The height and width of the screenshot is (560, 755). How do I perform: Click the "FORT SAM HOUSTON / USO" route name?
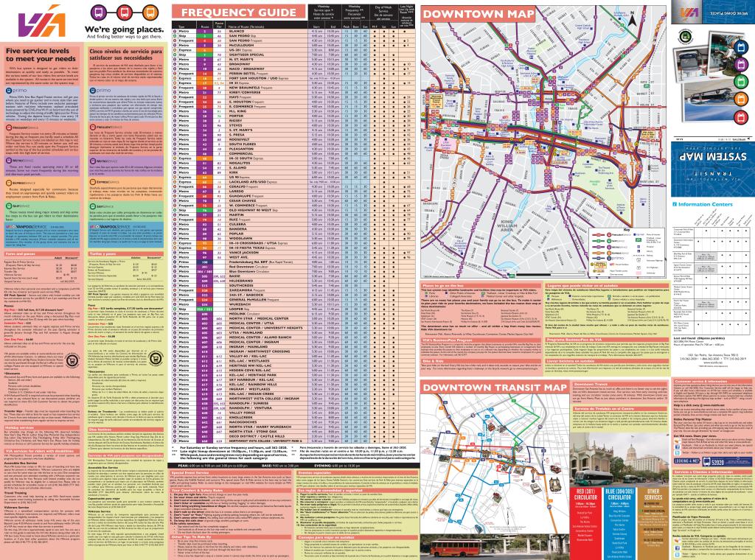coord(254,78)
